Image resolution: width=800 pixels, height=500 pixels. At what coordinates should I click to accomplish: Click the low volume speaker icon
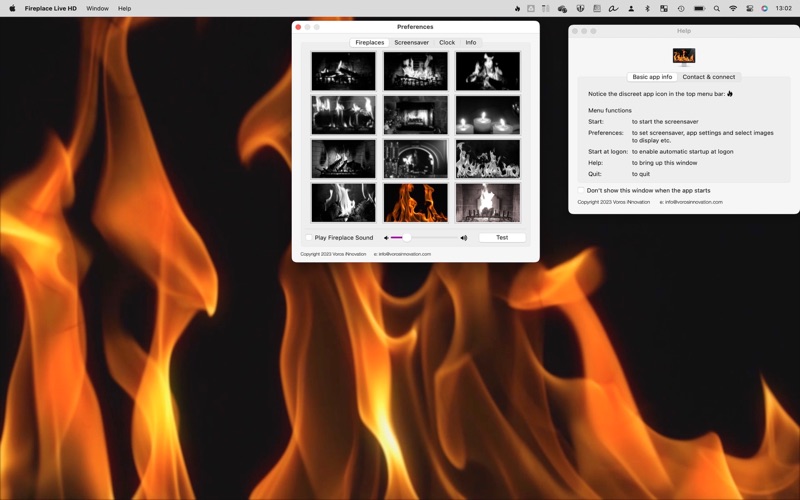386,238
